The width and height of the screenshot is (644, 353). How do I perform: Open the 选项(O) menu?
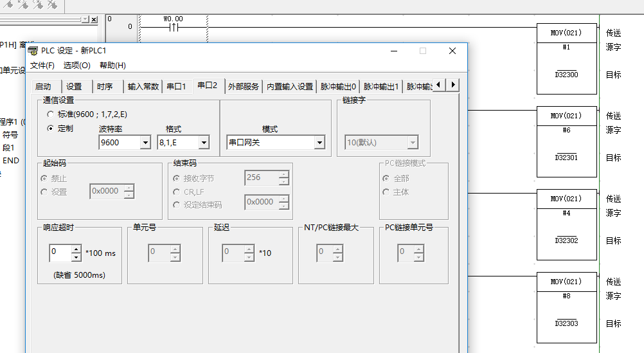pyautogui.click(x=76, y=66)
